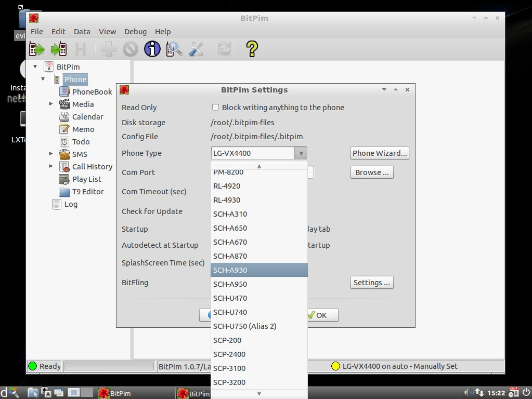Click the taskbar clock showing 15:22

tap(496, 393)
